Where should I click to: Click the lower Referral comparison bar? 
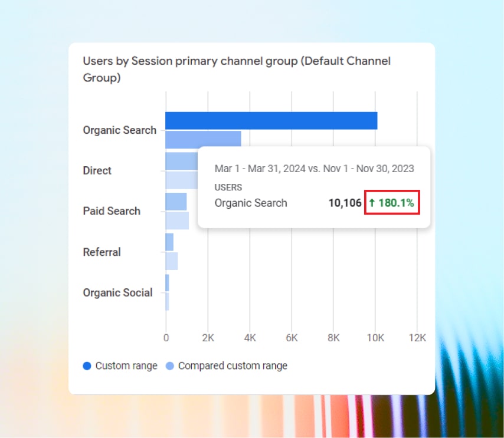tap(171, 261)
